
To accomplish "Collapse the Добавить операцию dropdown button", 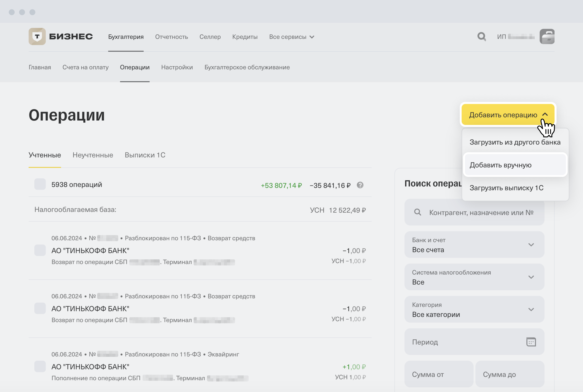I will pos(508,114).
